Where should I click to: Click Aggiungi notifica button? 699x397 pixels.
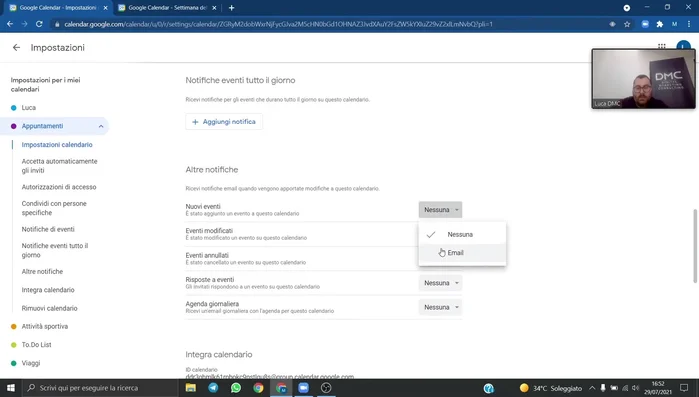[x=224, y=122]
